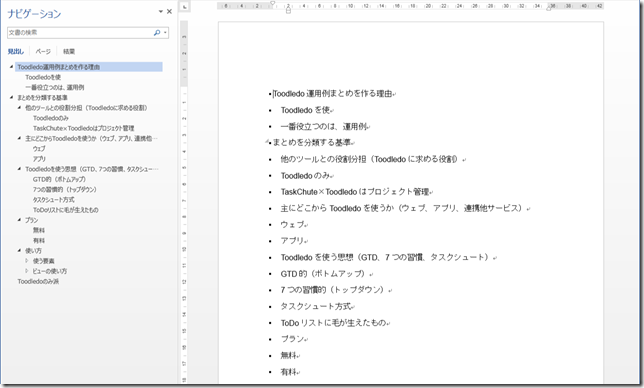Click まとめを分類する基準 line in document
Screen dimensions: 644x388
tap(312, 142)
